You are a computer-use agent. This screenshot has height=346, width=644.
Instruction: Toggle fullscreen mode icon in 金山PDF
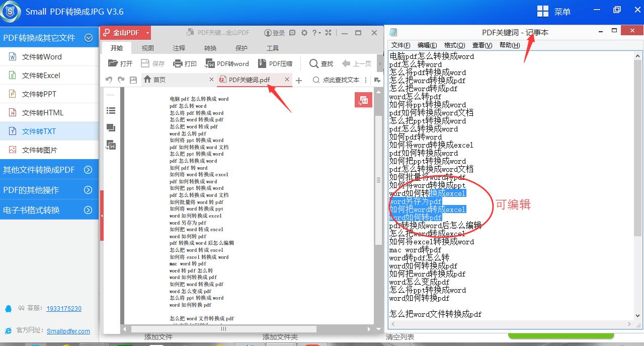[329, 33]
